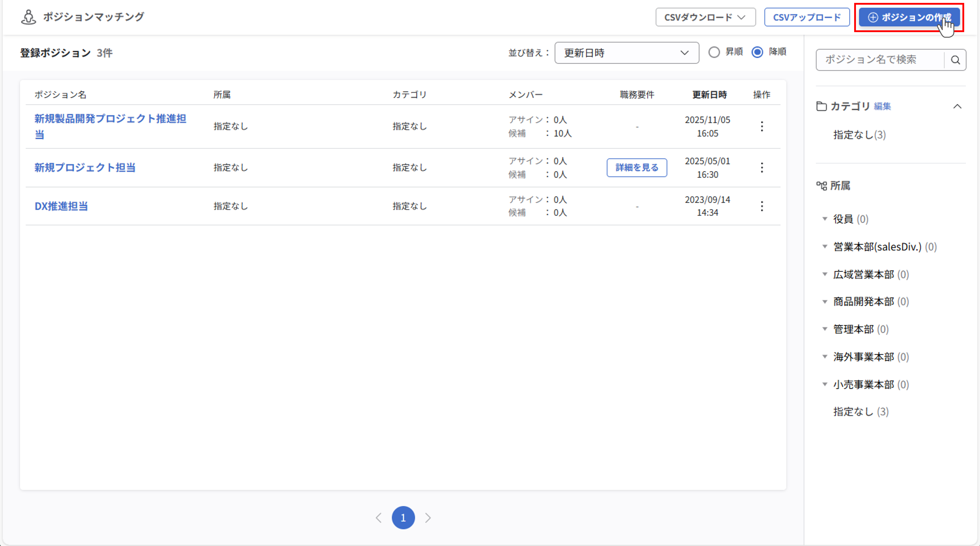The width and height of the screenshot is (980, 546).
Task: Collapse the カテゴリ section chevron
Action: 957,106
